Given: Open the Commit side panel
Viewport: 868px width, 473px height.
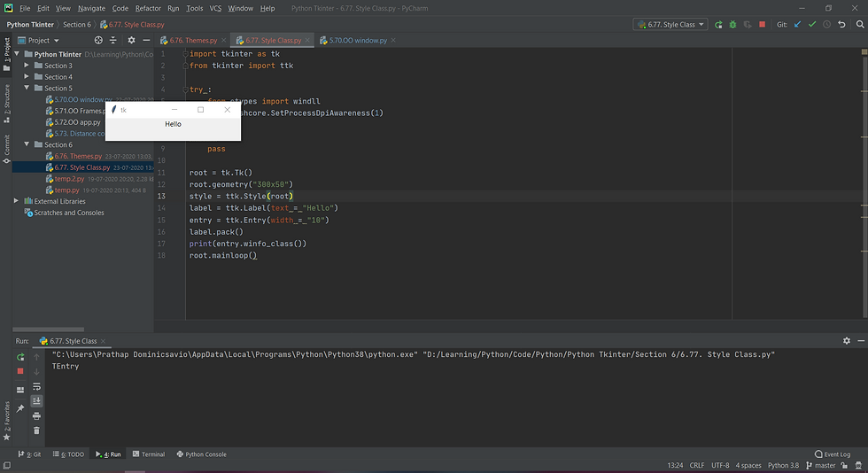Looking at the screenshot, I should [7, 149].
